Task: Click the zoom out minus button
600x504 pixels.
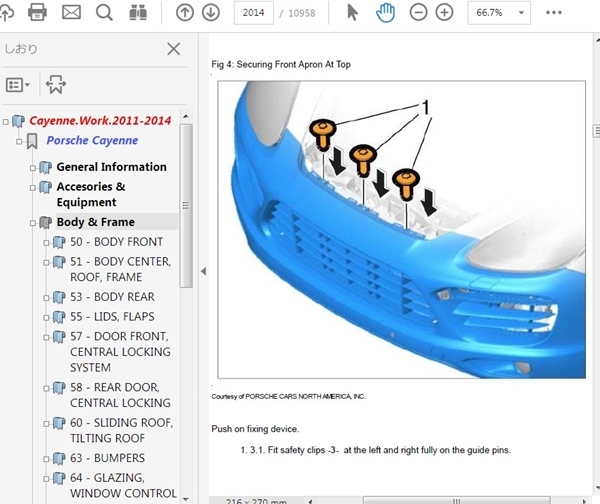Action: 418,12
